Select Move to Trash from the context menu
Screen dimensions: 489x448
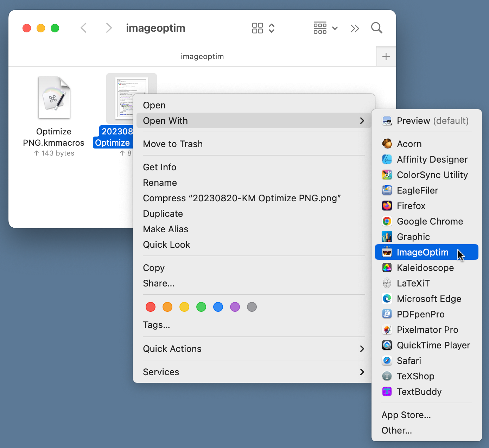point(172,144)
